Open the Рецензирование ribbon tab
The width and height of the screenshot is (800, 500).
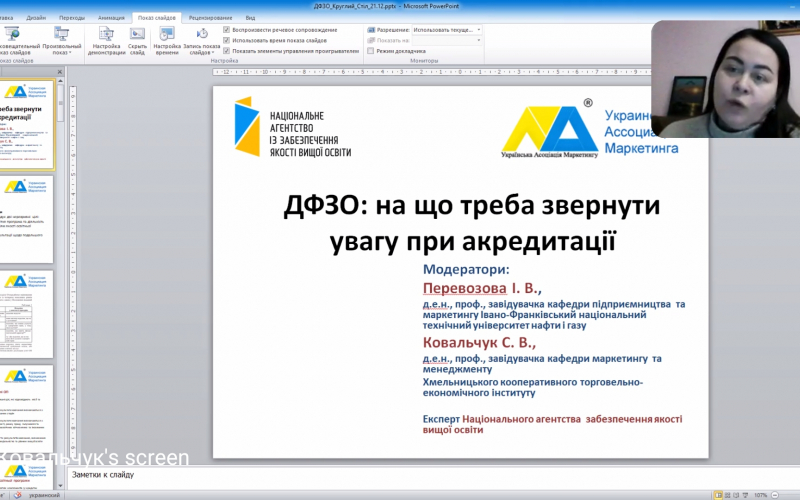tap(210, 18)
